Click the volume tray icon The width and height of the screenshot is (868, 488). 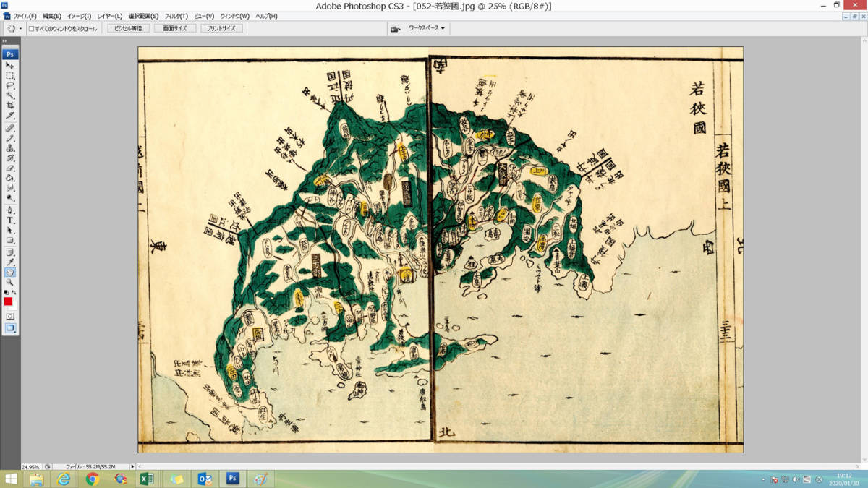point(796,479)
